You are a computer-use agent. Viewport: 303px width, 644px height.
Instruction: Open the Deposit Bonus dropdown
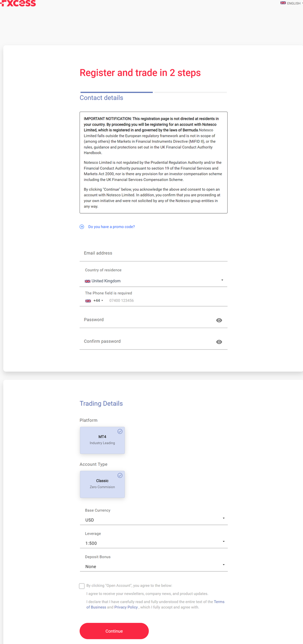(x=153, y=566)
